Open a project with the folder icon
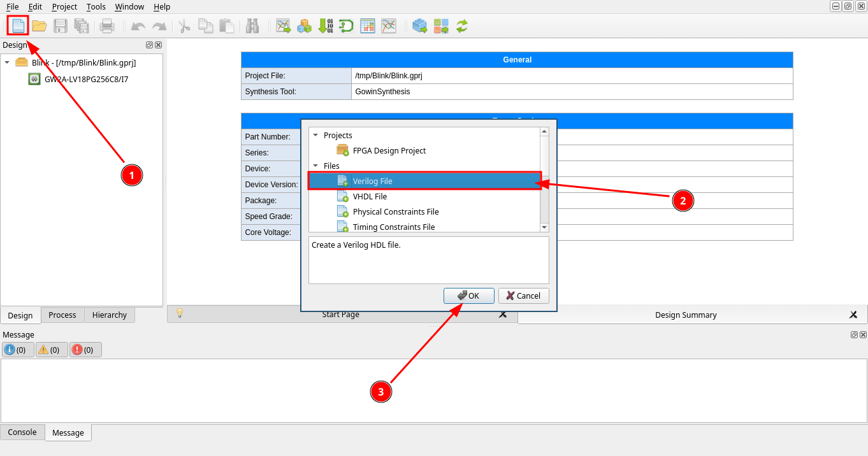 coord(40,25)
